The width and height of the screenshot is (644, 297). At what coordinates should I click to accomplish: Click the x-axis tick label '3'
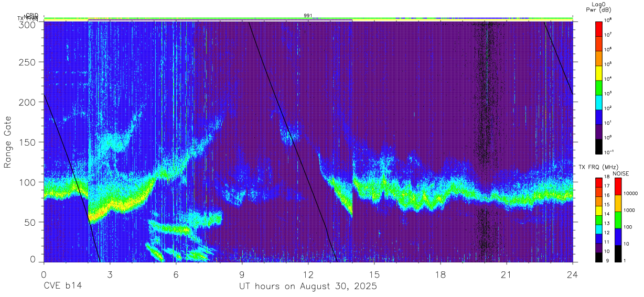pyautogui.click(x=110, y=274)
